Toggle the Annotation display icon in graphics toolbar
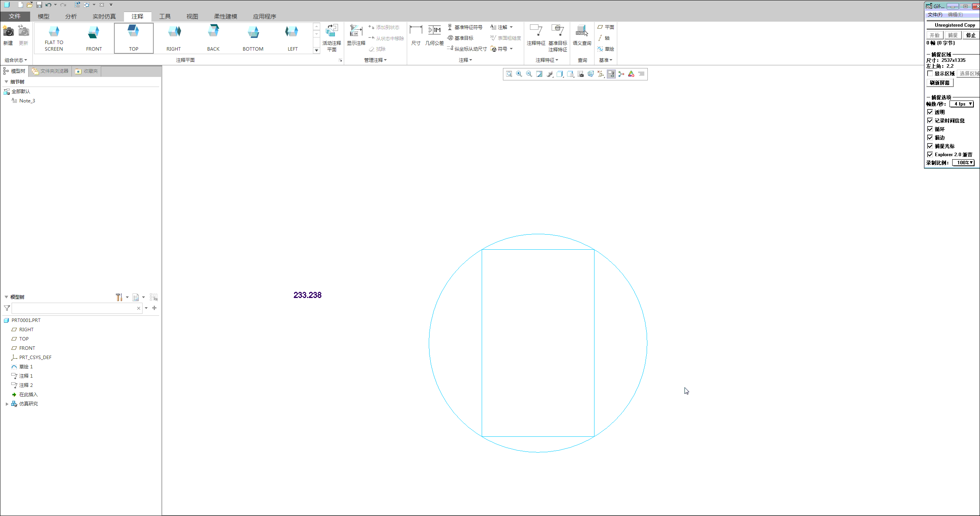 tap(611, 74)
